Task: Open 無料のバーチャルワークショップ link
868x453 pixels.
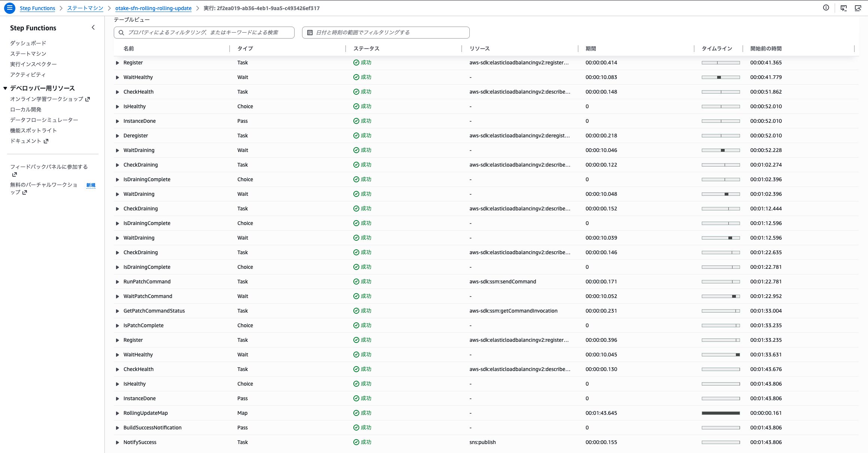Action: (44, 188)
